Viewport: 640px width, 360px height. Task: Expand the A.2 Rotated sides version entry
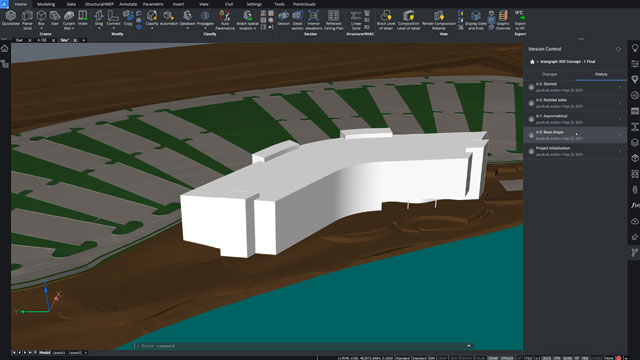(x=620, y=103)
